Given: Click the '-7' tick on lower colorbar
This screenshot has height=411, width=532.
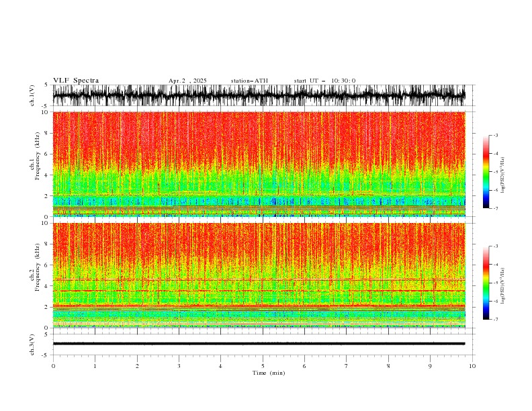Looking at the screenshot, I should pyautogui.click(x=495, y=320).
